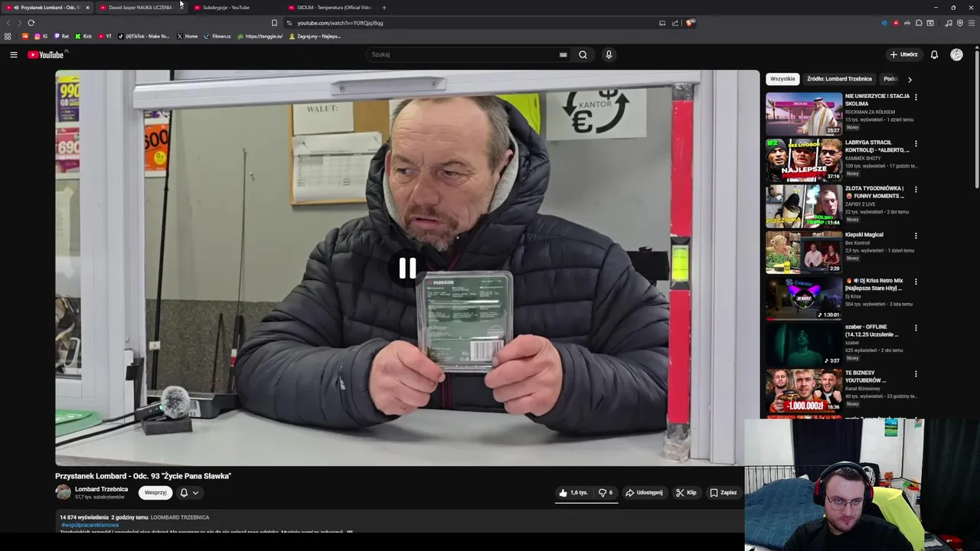Open the X Home bookmark
The image size is (980, 551).
(x=187, y=36)
